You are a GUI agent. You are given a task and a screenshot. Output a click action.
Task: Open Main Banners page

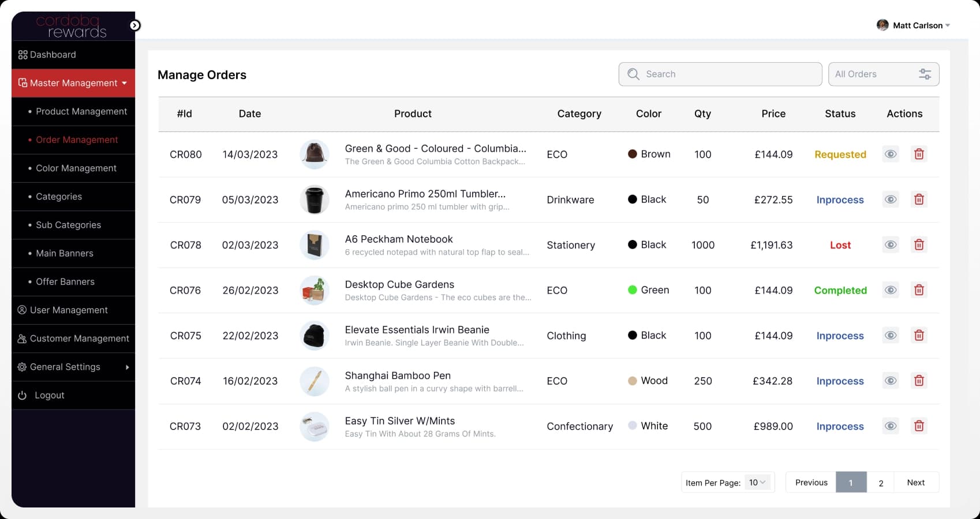73,253
